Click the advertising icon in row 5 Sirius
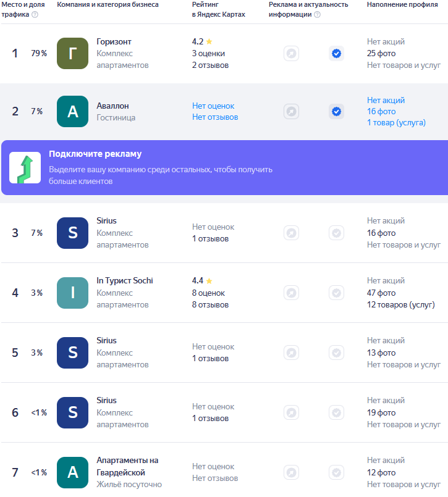This screenshot has height=497, width=448. click(291, 353)
